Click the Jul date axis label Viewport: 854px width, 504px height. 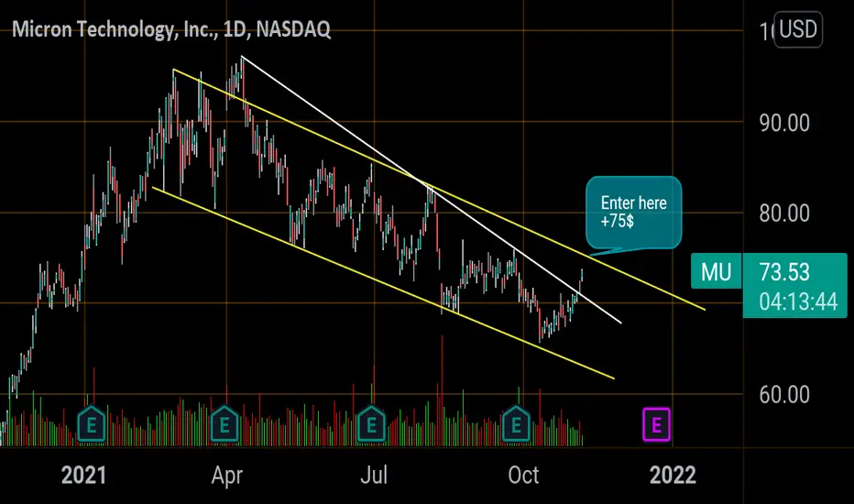point(374,475)
